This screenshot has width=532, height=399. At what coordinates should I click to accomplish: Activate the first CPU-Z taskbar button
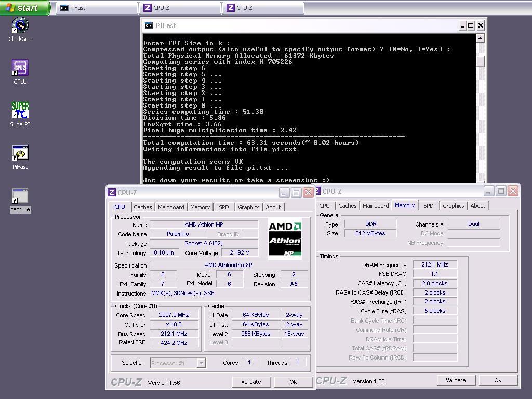[x=180, y=8]
